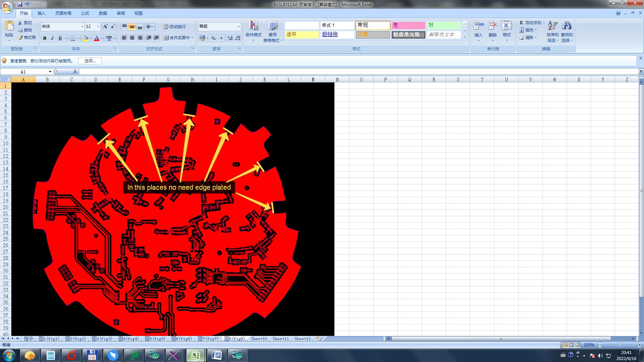Click the Merge and Center icon
The height and width of the screenshot is (362, 644).
(166, 38)
